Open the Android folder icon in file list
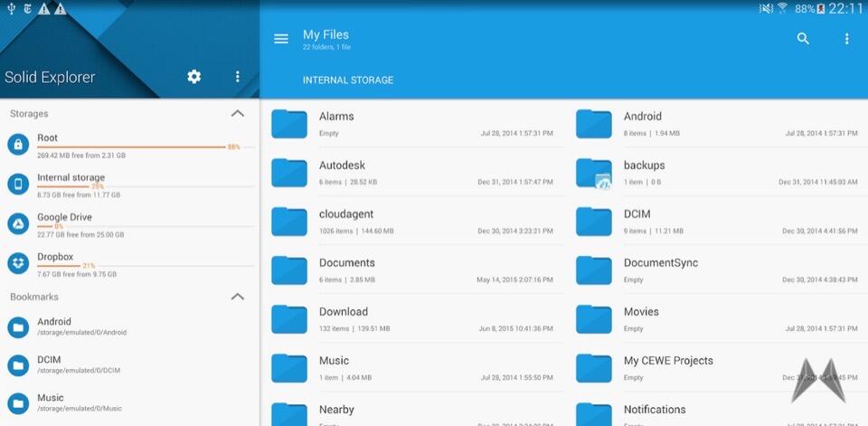Image resolution: width=868 pixels, height=426 pixels. [x=593, y=124]
